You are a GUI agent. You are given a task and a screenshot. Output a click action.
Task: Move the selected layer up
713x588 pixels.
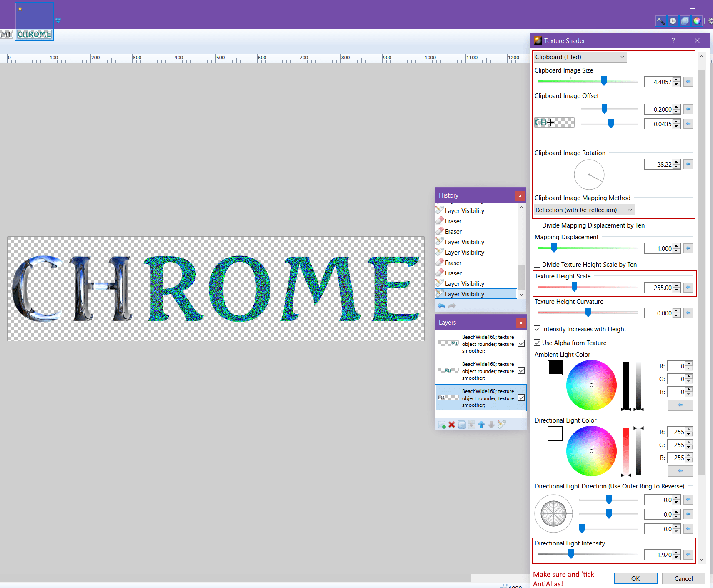pos(481,424)
